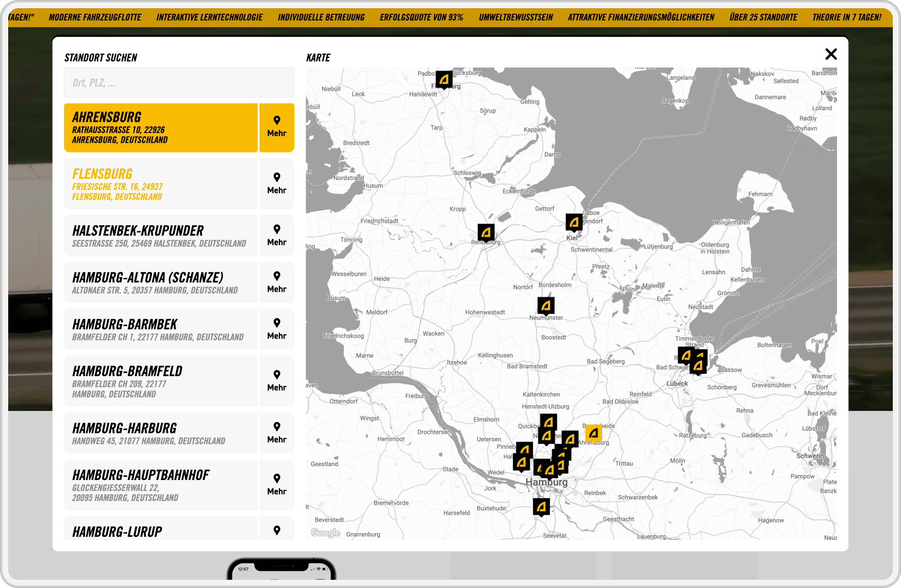The height and width of the screenshot is (588, 901).
Task: Open Mehr for Hamburg-Harburg location
Action: [x=276, y=433]
